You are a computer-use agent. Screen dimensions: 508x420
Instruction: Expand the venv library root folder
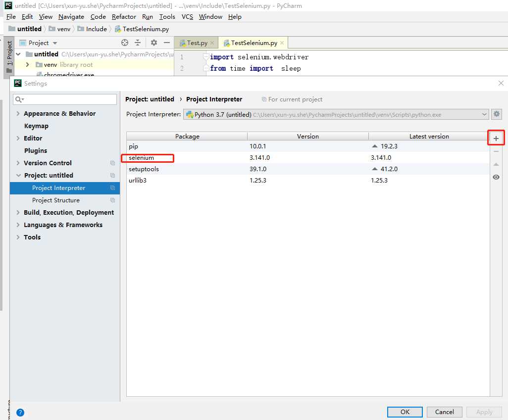coord(28,64)
